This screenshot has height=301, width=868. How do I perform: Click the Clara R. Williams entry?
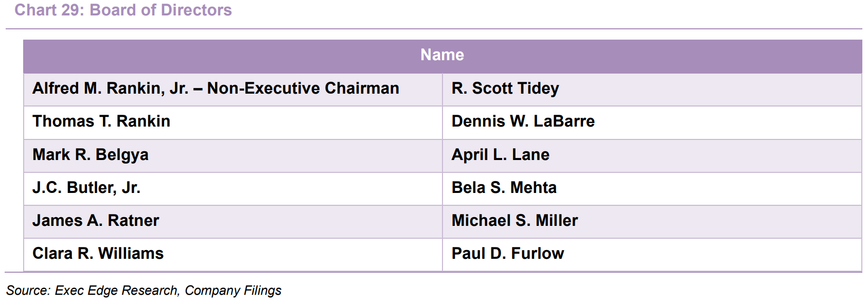pyautogui.click(x=98, y=254)
